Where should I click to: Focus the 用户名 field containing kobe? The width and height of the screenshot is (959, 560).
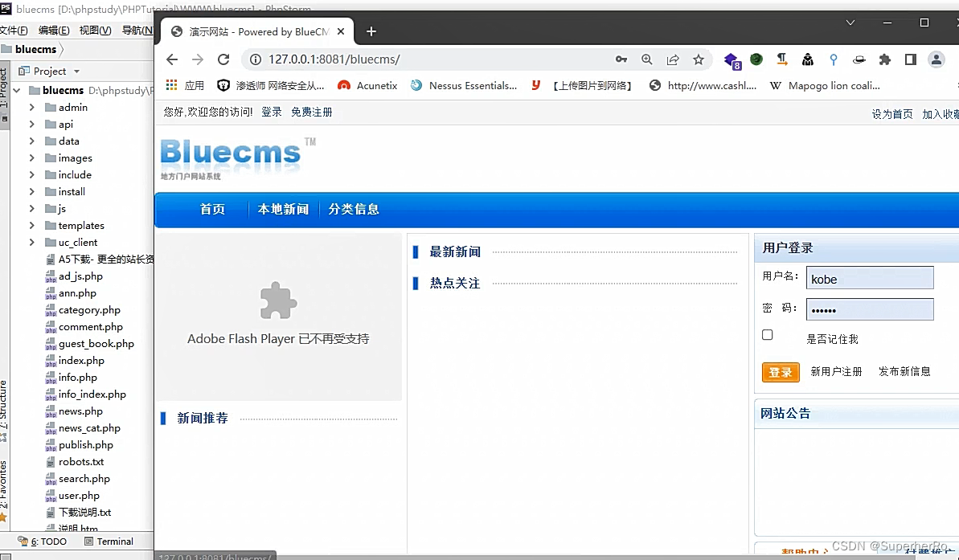click(870, 278)
